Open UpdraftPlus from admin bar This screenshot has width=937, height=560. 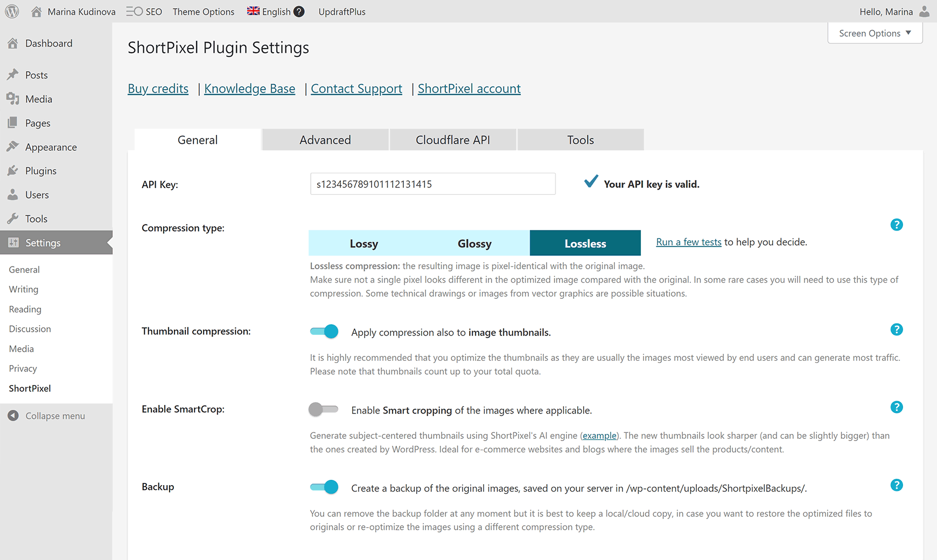coord(342,11)
